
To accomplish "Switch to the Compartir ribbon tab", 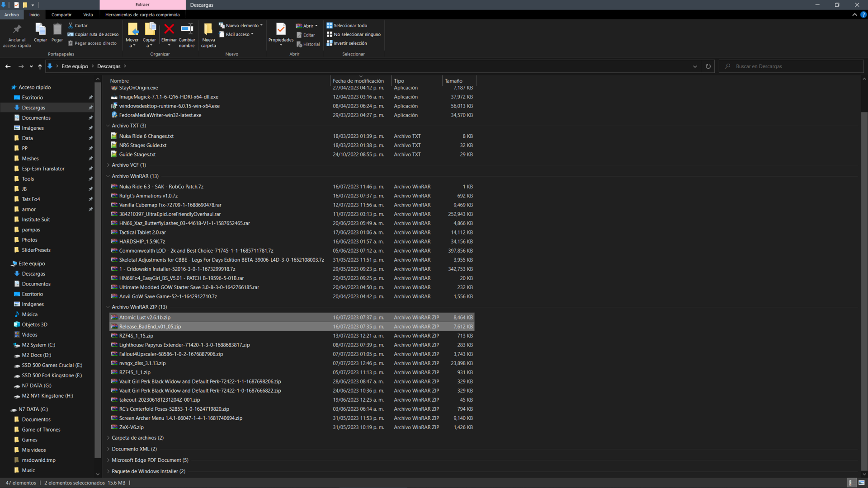I will (61, 14).
